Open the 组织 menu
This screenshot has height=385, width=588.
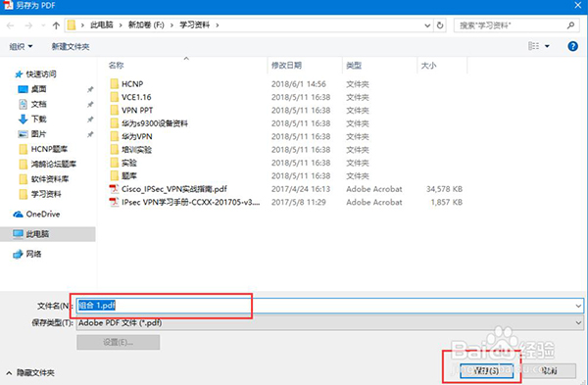21,46
